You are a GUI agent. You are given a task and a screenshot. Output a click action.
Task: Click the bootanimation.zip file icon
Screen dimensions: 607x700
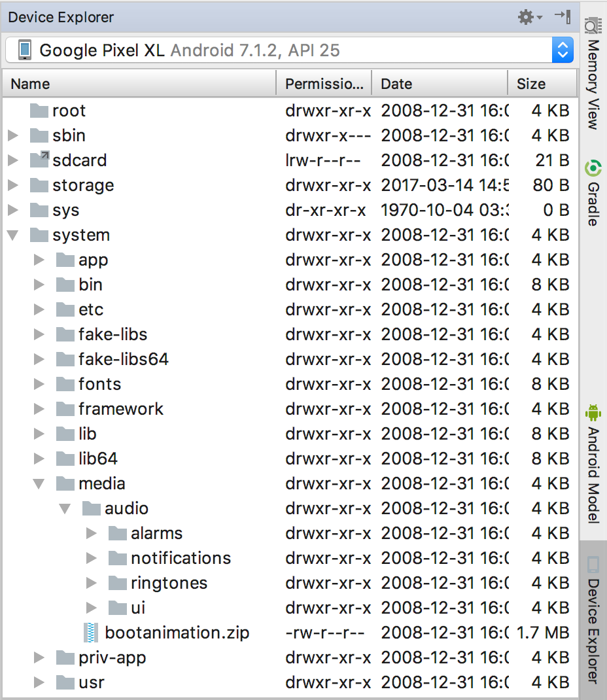coord(91,633)
